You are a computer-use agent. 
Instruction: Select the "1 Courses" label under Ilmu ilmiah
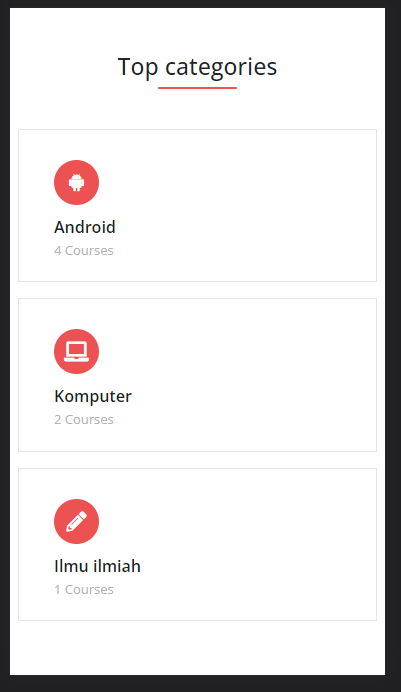tap(84, 589)
